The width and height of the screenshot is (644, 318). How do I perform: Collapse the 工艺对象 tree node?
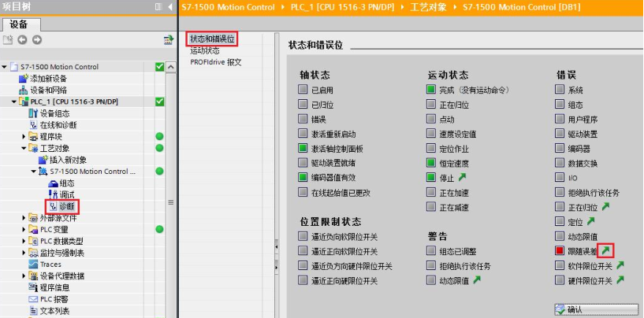click(x=24, y=148)
